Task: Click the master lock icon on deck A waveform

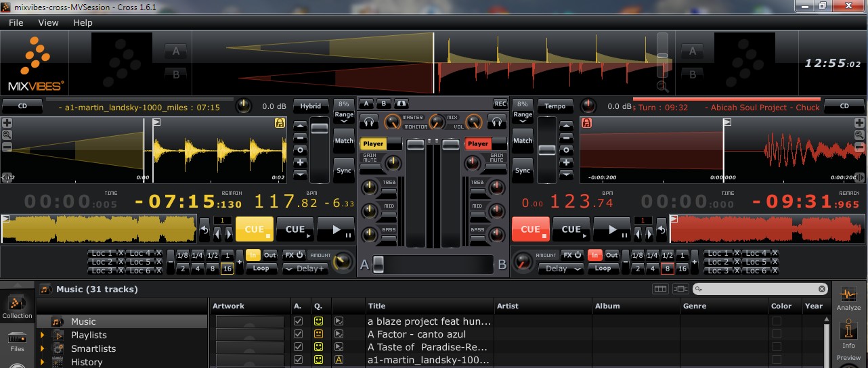Action: point(280,123)
